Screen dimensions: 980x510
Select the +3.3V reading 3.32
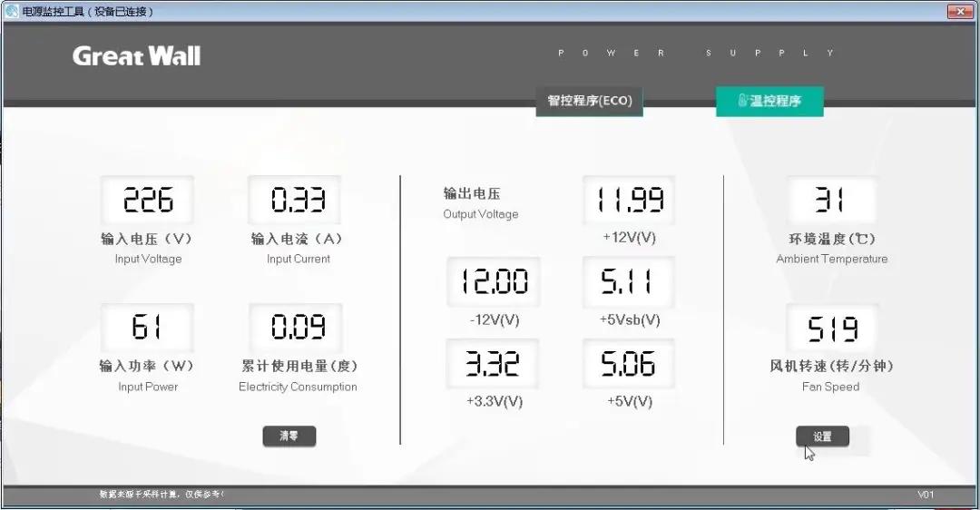click(x=493, y=364)
